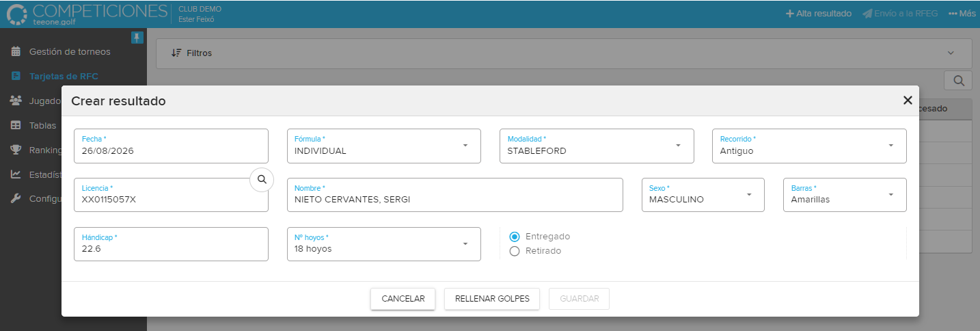Click the Crear resultado dialog title
This screenshot has height=331, width=980.
pos(118,101)
